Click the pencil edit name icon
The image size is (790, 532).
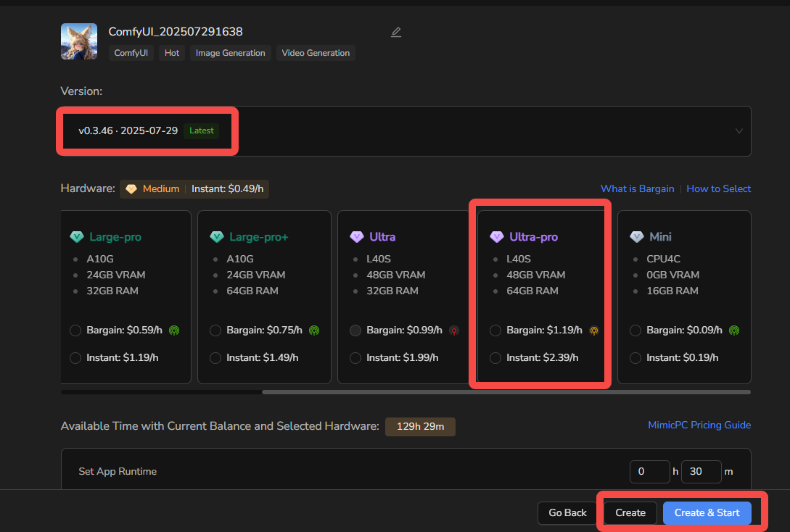[x=396, y=32]
